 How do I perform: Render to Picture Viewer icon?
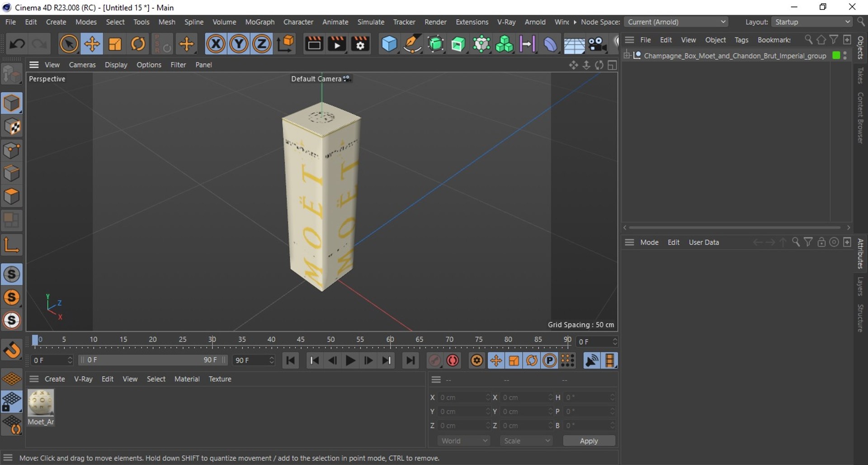coord(337,44)
